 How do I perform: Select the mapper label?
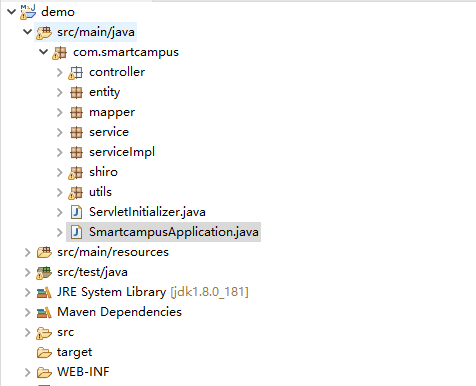click(112, 113)
